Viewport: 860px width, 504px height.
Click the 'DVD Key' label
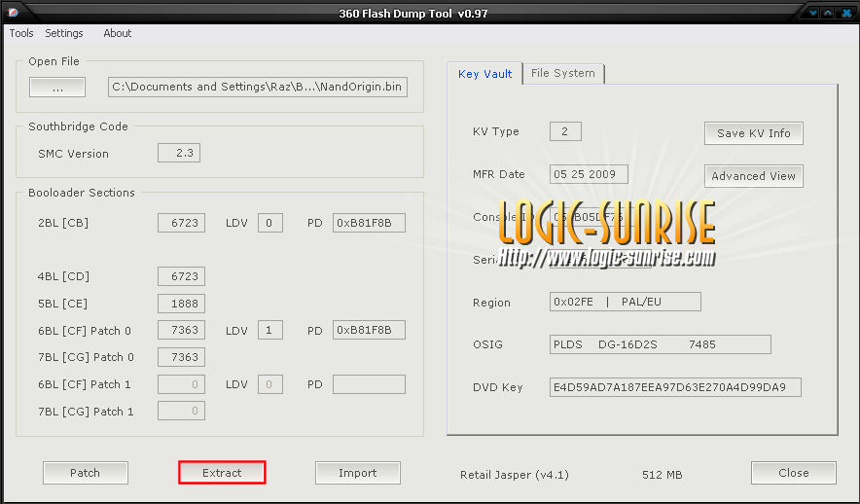click(x=497, y=388)
